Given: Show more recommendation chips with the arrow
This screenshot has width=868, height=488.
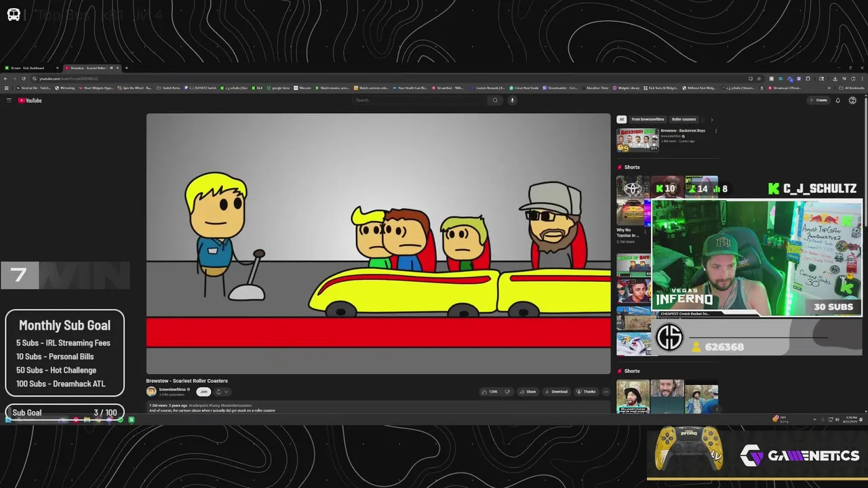Looking at the screenshot, I should (711, 119).
